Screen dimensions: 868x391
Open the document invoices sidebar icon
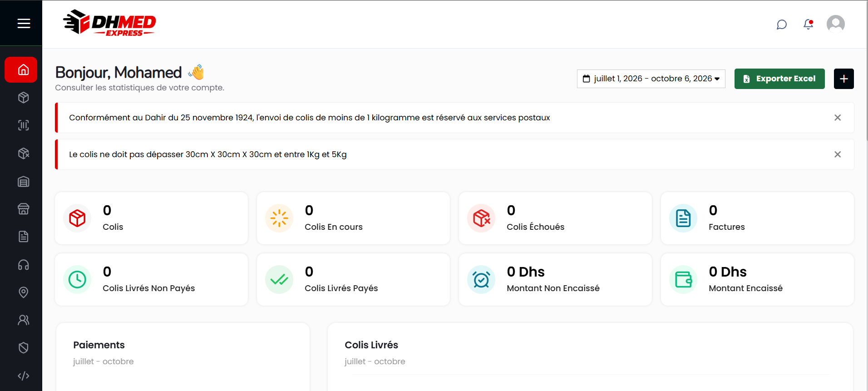point(24,237)
